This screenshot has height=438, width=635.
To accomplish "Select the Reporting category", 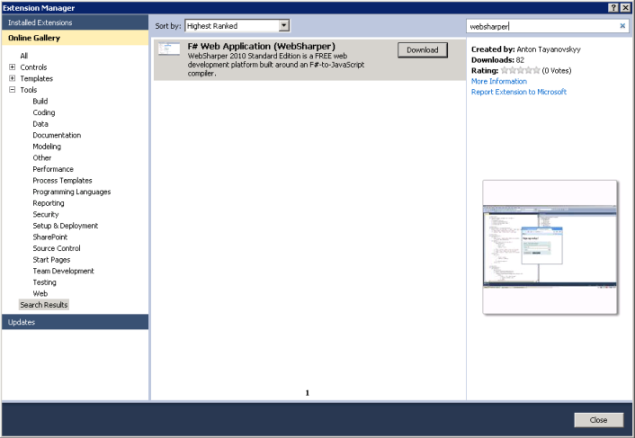I will point(48,203).
